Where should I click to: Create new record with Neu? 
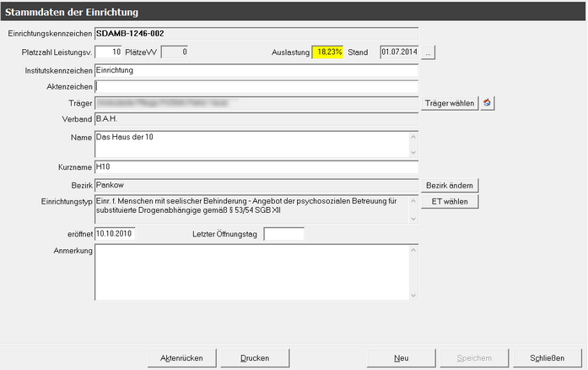pyautogui.click(x=401, y=358)
